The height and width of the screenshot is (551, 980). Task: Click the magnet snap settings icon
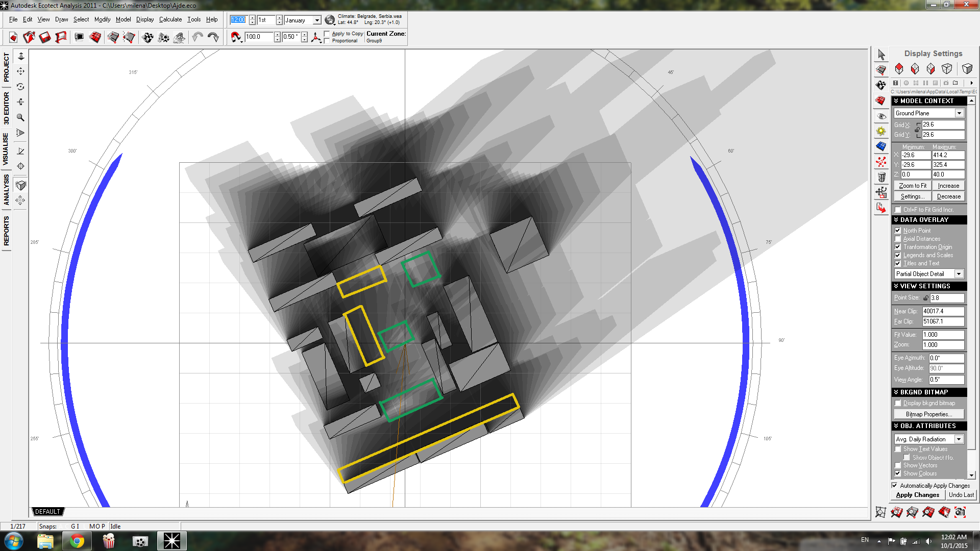pos(236,37)
